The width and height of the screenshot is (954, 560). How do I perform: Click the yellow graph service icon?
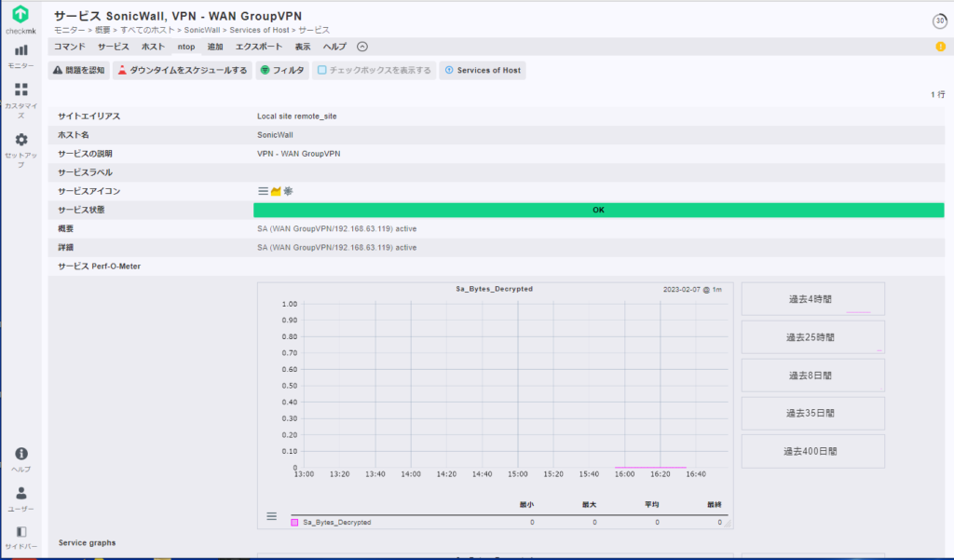(276, 191)
